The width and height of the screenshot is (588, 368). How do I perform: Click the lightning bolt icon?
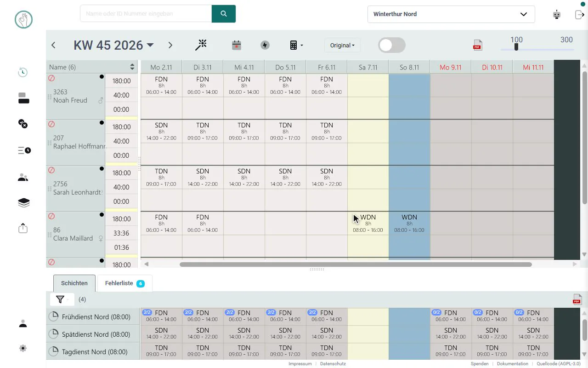(x=265, y=45)
